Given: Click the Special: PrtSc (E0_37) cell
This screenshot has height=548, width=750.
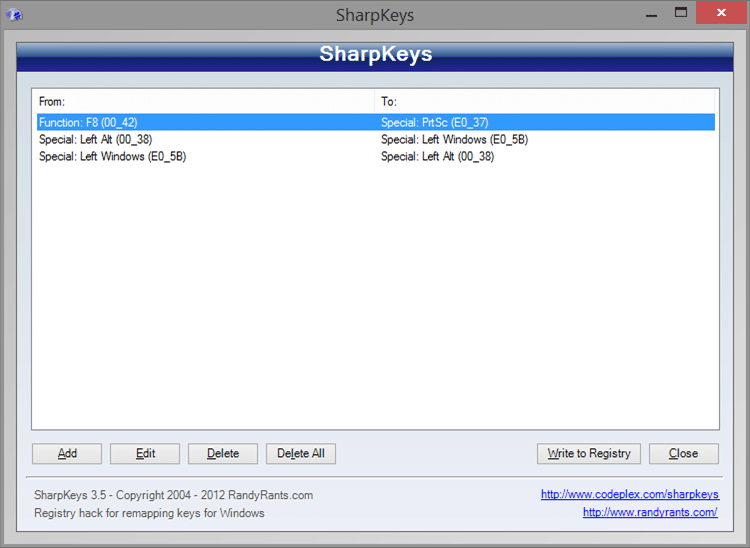Looking at the screenshot, I should [x=434, y=122].
